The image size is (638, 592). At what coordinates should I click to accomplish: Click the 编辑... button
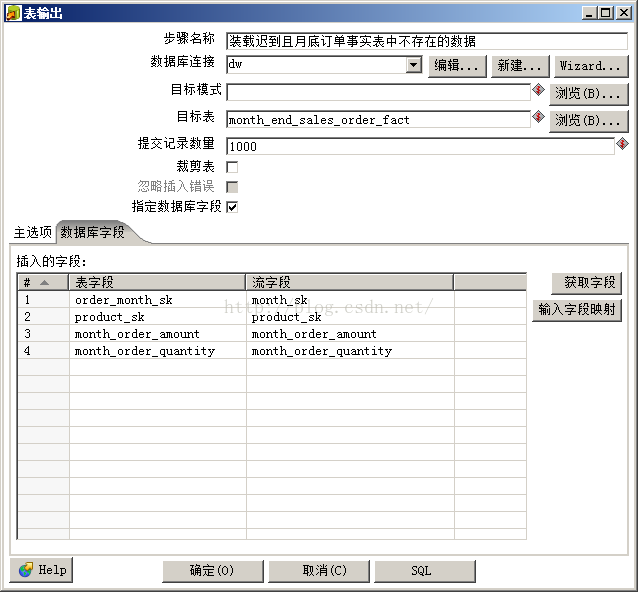click(457, 66)
